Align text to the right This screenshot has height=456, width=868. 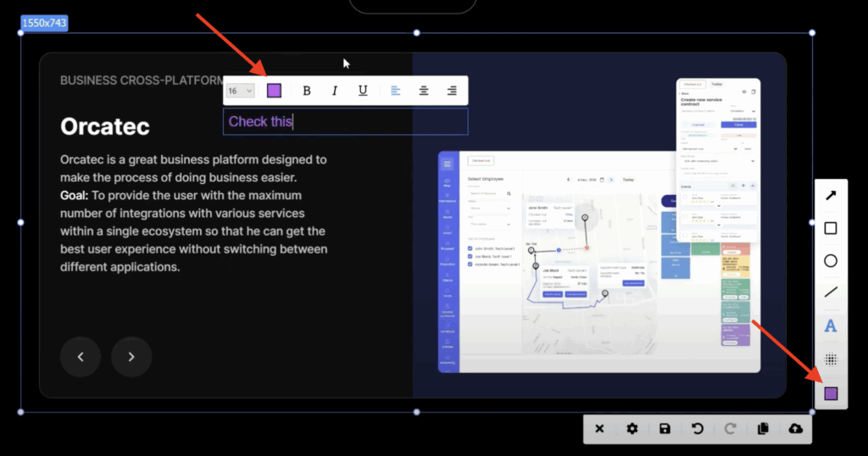tap(452, 91)
